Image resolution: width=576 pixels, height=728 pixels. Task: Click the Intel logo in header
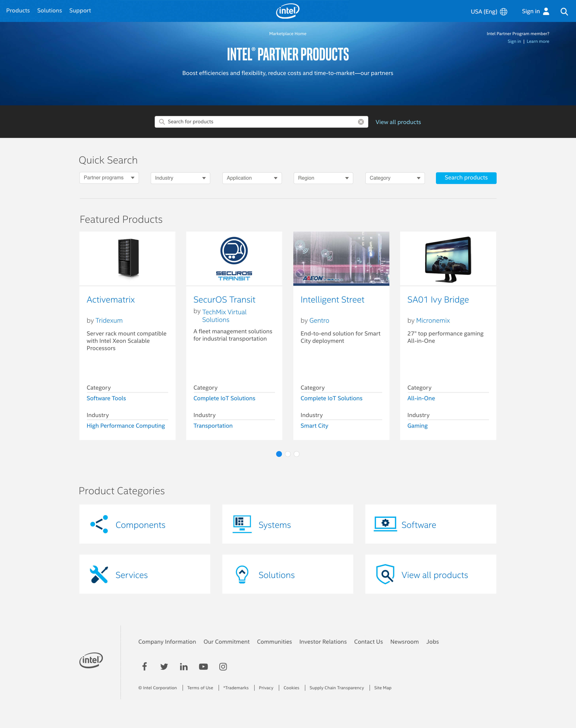tap(288, 11)
